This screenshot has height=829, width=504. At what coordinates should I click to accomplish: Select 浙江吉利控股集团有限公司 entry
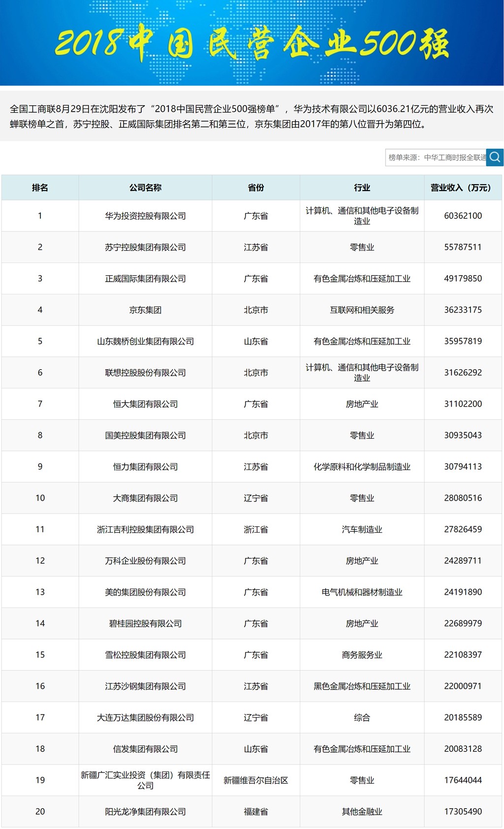coord(145,530)
